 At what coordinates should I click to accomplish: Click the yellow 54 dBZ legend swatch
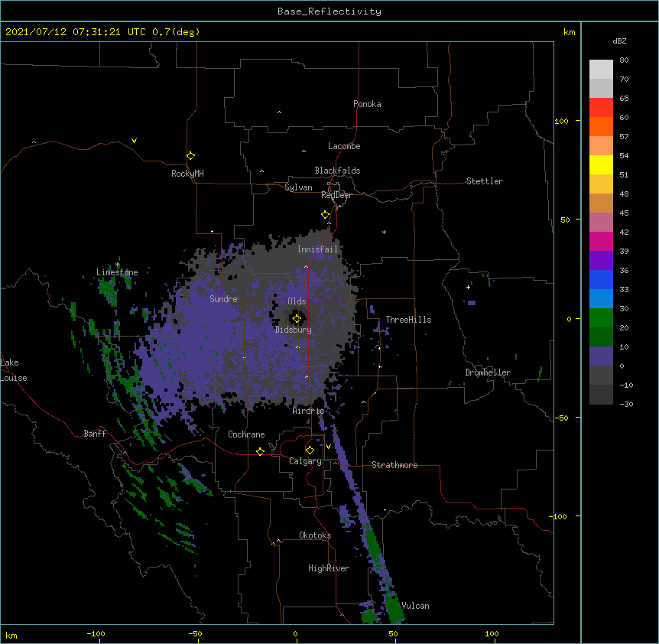(x=601, y=164)
